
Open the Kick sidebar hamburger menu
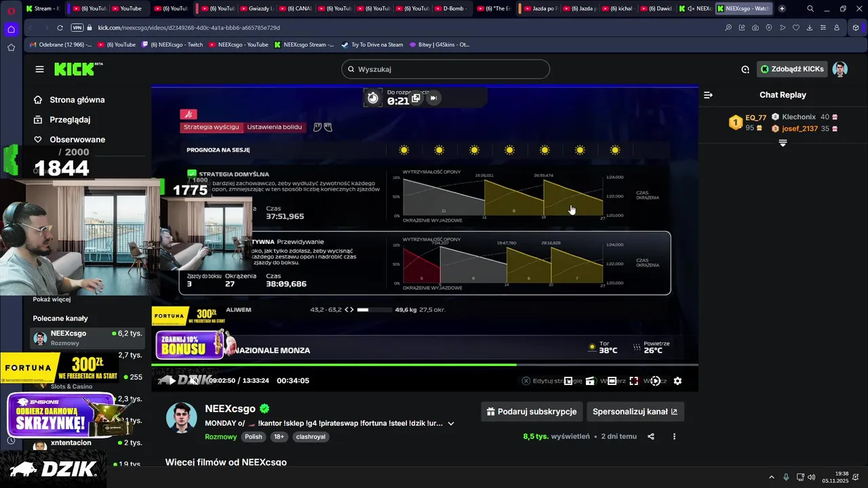click(39, 69)
